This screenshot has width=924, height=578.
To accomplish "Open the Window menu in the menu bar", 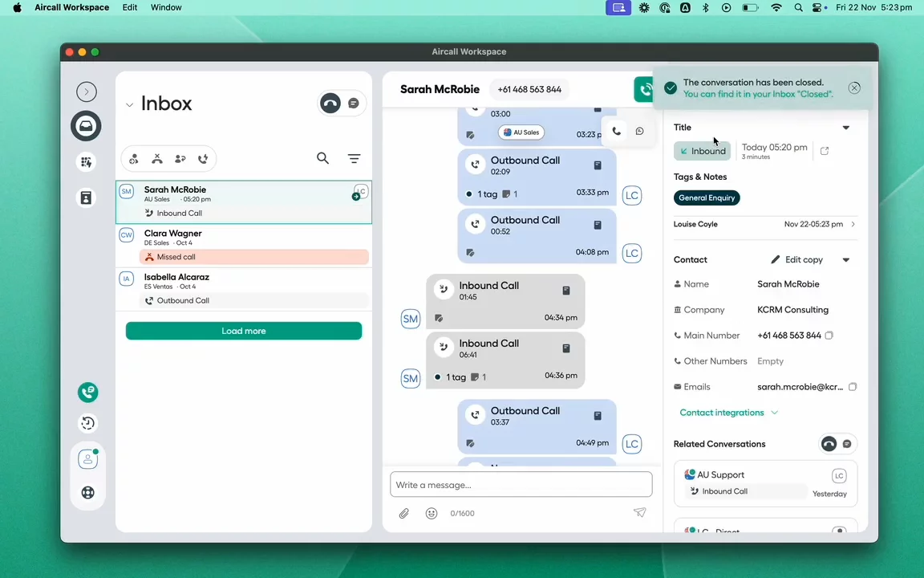I will coord(166,7).
